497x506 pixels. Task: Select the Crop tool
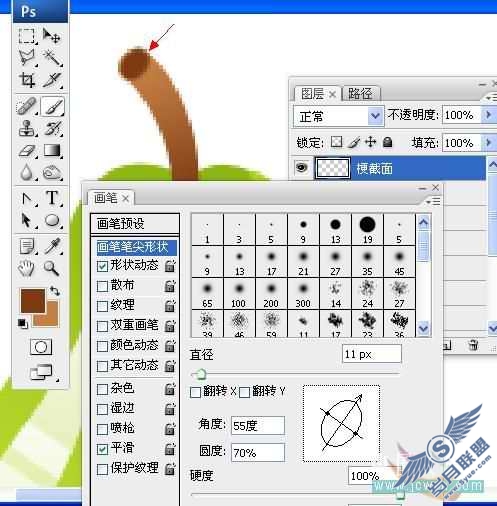pos(27,80)
